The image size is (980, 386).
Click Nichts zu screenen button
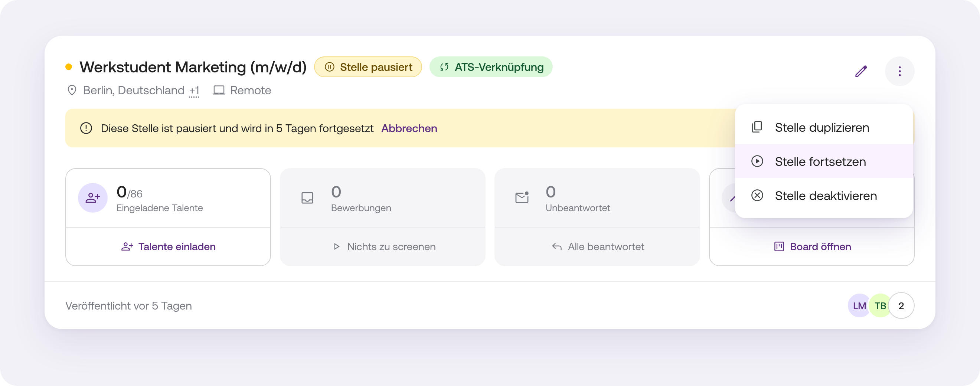(x=383, y=246)
